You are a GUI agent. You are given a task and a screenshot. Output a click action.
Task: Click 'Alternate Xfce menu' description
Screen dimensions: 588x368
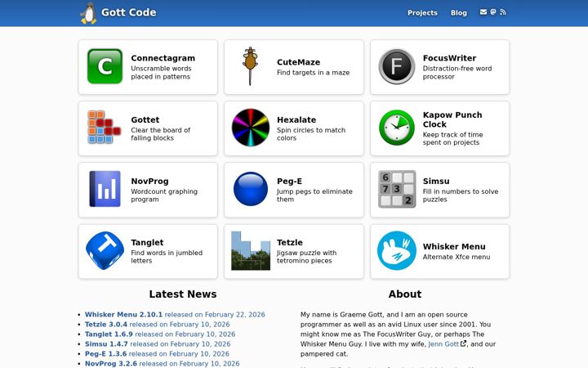tap(457, 257)
